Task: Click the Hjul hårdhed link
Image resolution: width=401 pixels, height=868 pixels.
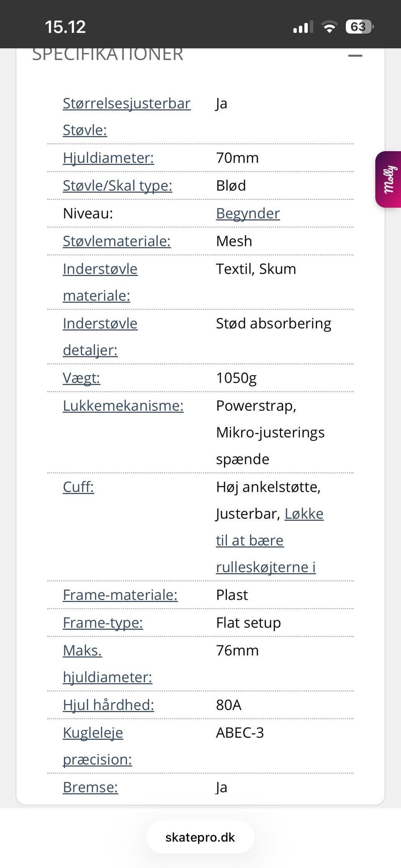Action: coord(108,705)
